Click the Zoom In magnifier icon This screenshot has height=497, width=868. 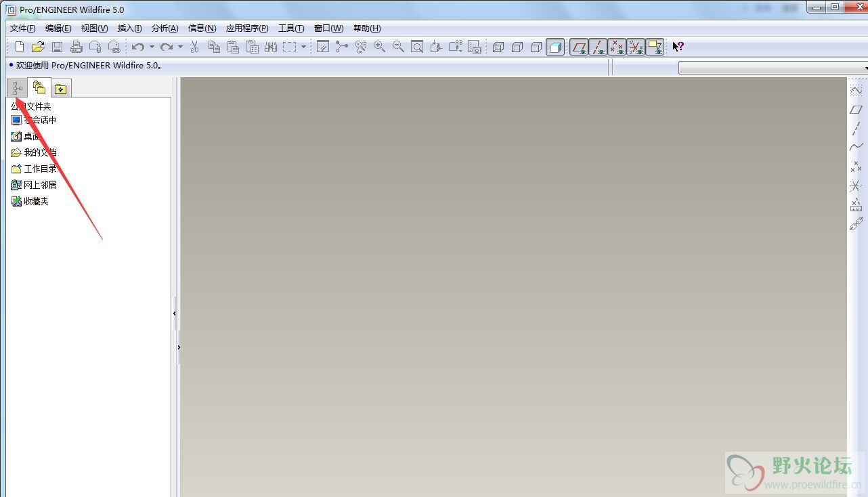[x=379, y=47]
